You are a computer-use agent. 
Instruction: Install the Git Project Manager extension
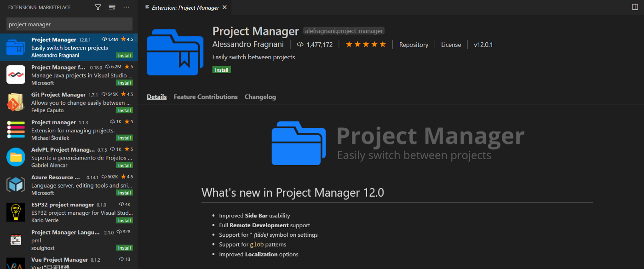(124, 110)
